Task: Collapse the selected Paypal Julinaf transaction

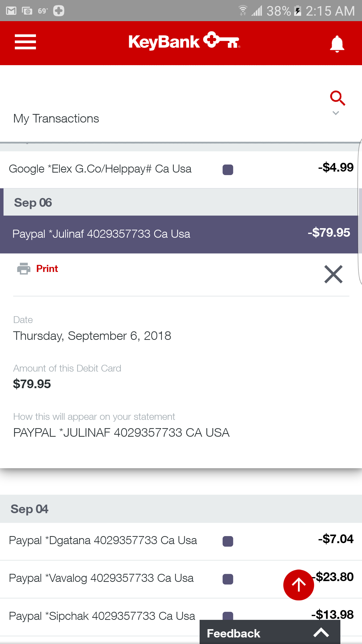Action: [x=179, y=234]
